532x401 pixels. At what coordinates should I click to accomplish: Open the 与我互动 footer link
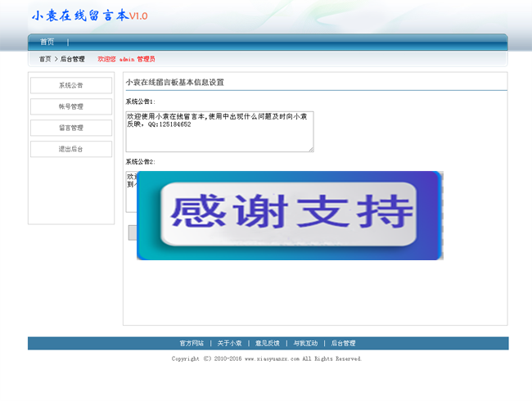pyautogui.click(x=305, y=344)
